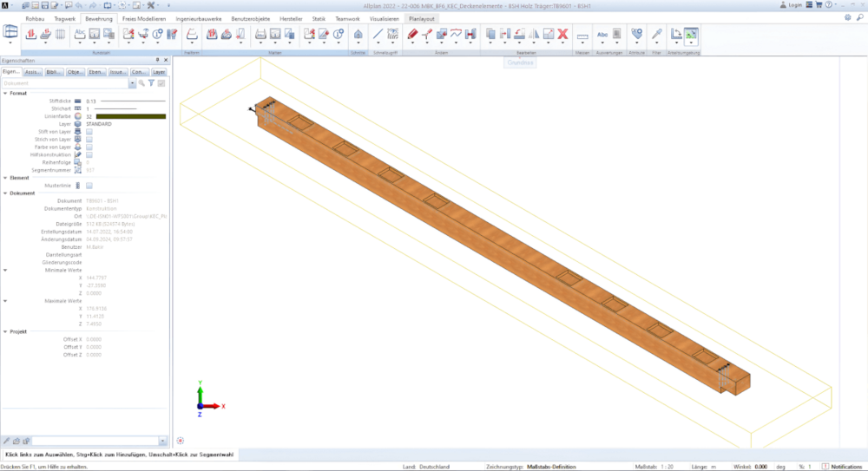Viewport: 868px width, 471px height.
Task: Collapse the Format section
Action: click(x=4, y=93)
